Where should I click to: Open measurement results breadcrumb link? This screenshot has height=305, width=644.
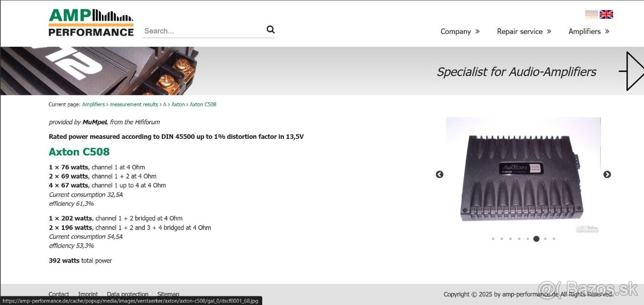134,105
